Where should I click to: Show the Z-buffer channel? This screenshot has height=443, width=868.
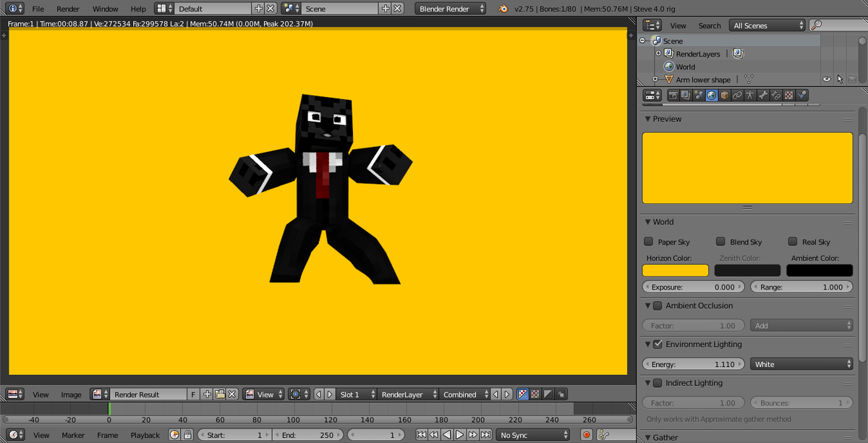click(x=561, y=395)
